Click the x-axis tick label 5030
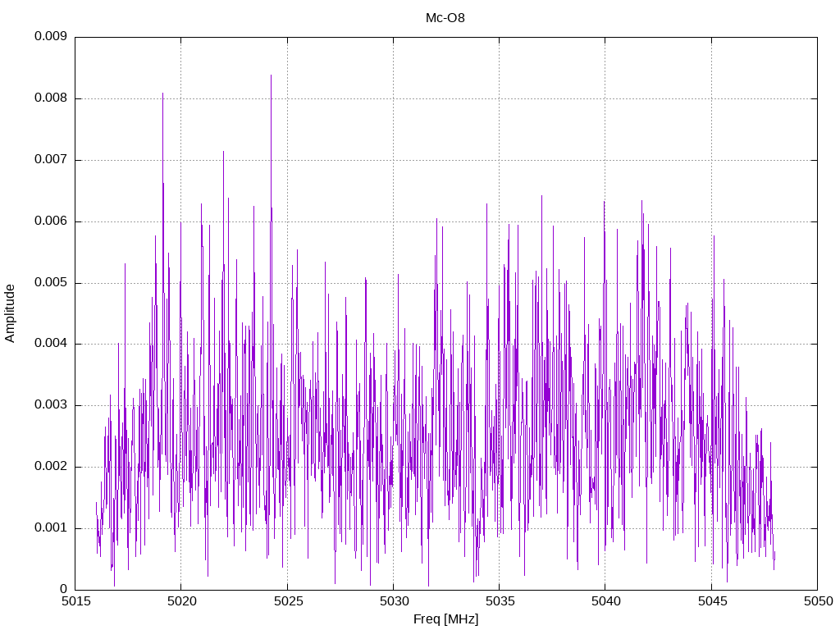Screen dimensions: 840x630 coord(394,601)
